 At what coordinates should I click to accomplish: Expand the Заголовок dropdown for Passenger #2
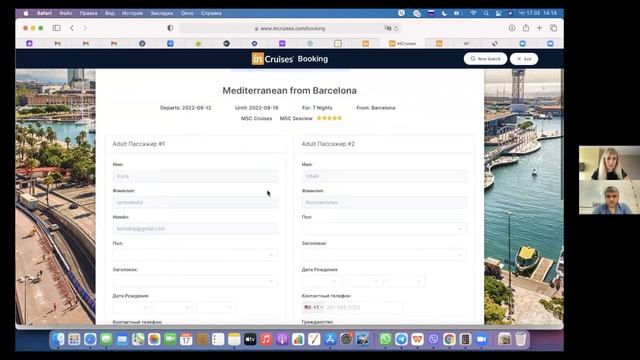tap(384, 255)
